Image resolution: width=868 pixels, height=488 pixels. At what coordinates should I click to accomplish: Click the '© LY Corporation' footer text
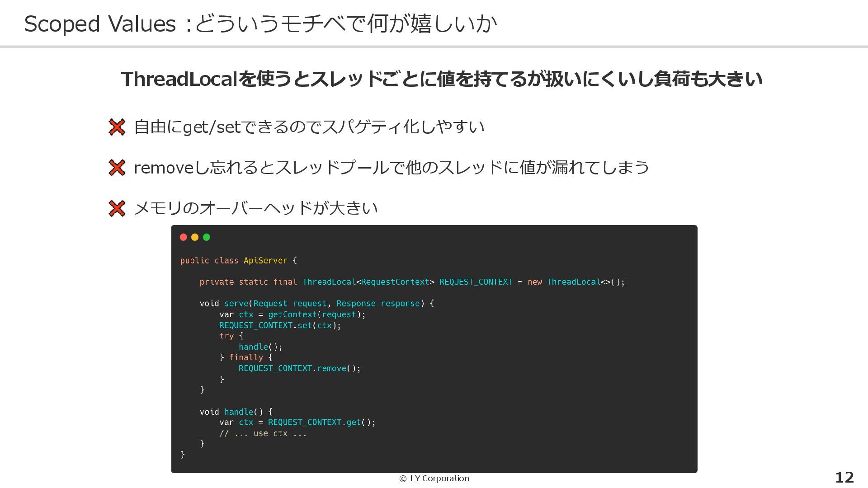pos(434,478)
